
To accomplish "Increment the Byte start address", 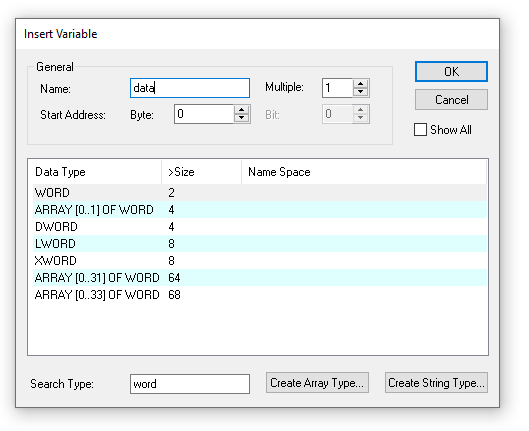I will coord(241,110).
